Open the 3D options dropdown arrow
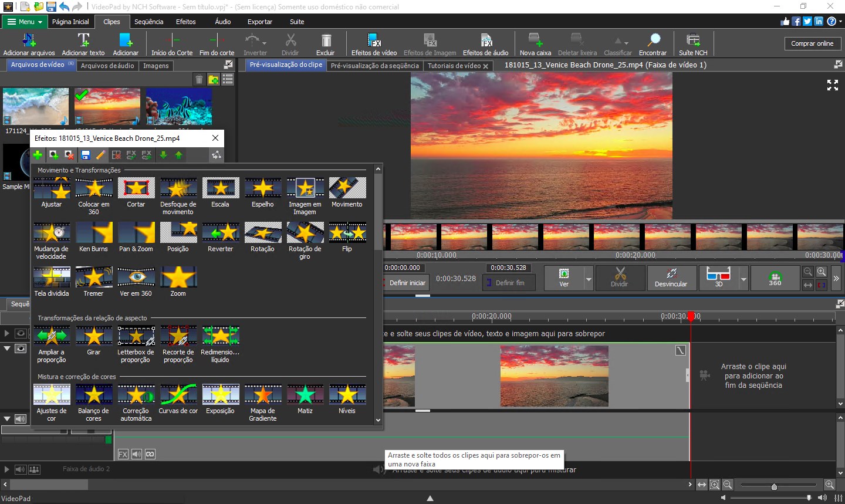This screenshot has width=845, height=504. (743, 279)
